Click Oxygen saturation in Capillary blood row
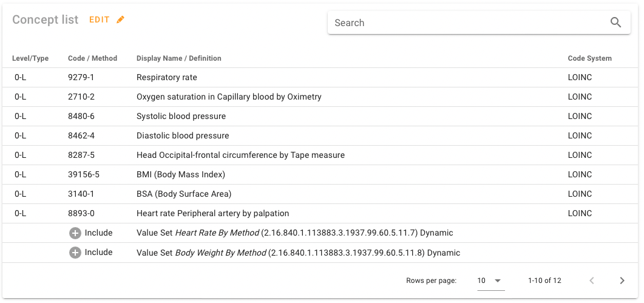The height and width of the screenshot is (303, 644). [229, 97]
